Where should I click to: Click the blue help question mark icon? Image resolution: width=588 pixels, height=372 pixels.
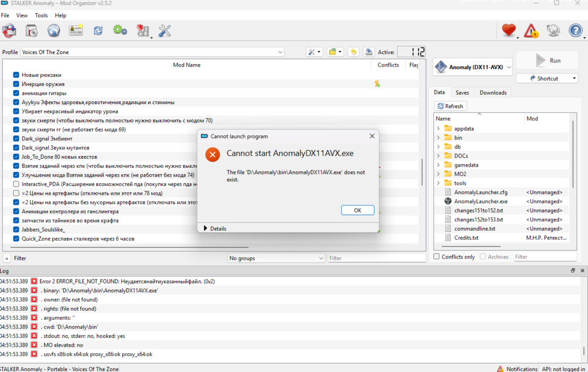coord(575,31)
